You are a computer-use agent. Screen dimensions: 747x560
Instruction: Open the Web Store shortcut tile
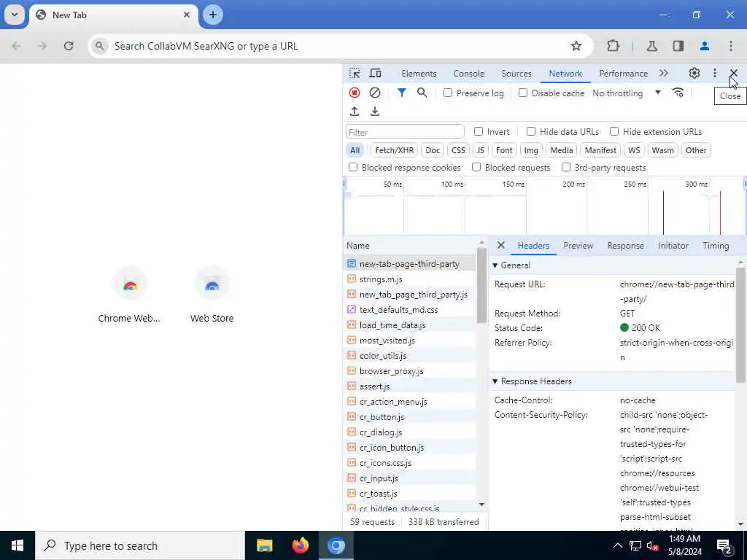click(x=212, y=296)
